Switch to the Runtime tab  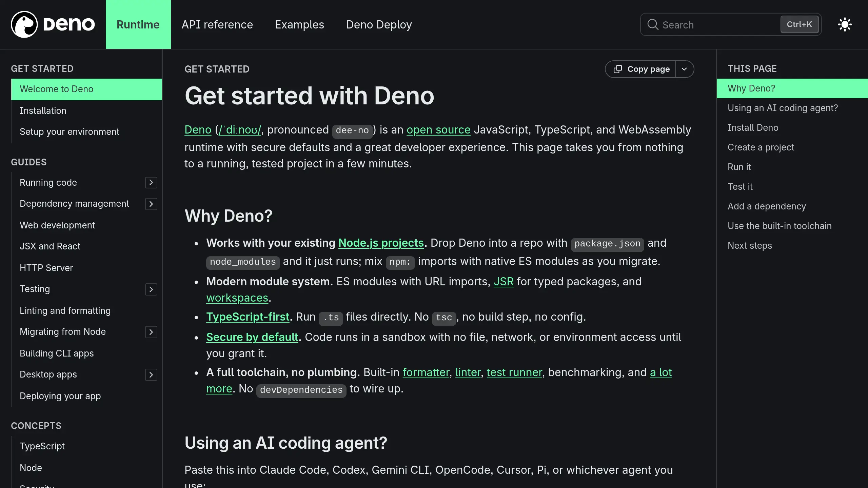(138, 24)
